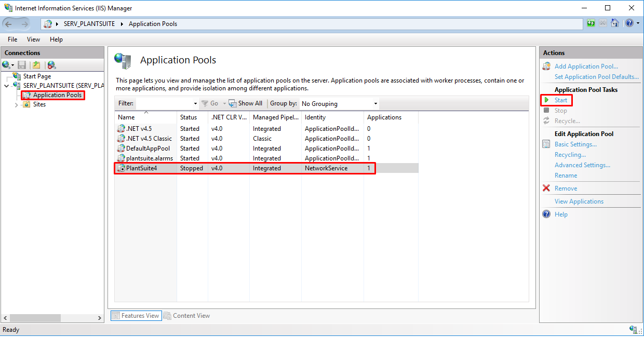The image size is (644, 337).
Task: Sort by the Status column header
Action: 193,117
